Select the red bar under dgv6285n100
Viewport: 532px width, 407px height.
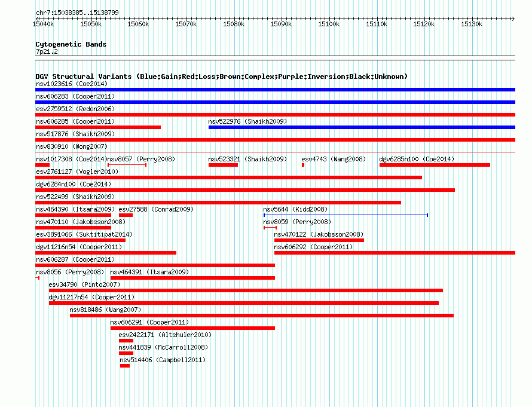click(435, 165)
